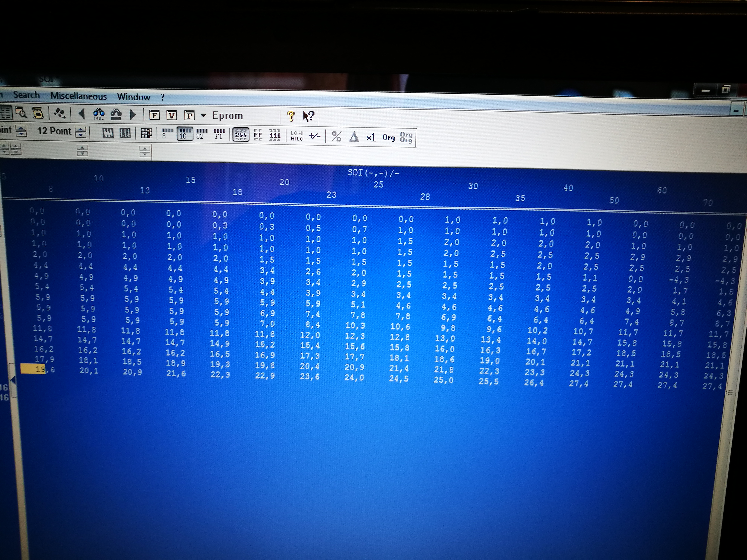This screenshot has height=560, width=747.
Task: Click the find-next icon beside binoculars
Action: (116, 114)
